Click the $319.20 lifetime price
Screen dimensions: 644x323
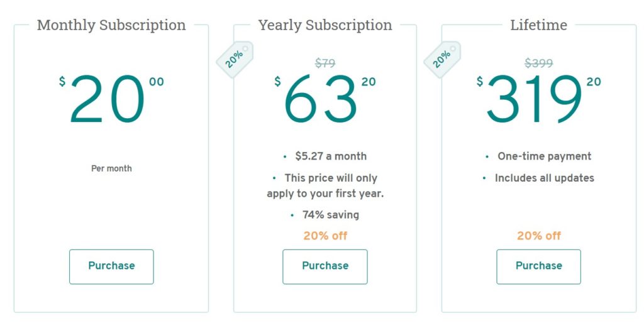coord(538,99)
